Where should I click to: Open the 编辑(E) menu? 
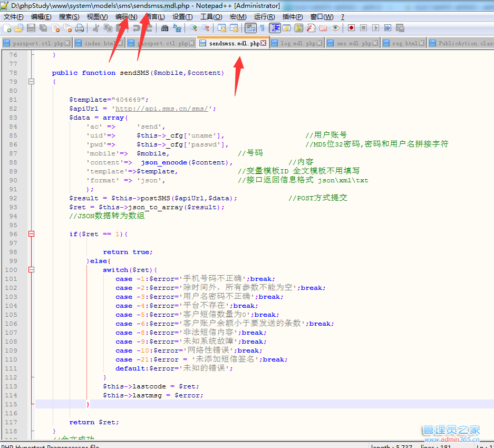coord(41,17)
